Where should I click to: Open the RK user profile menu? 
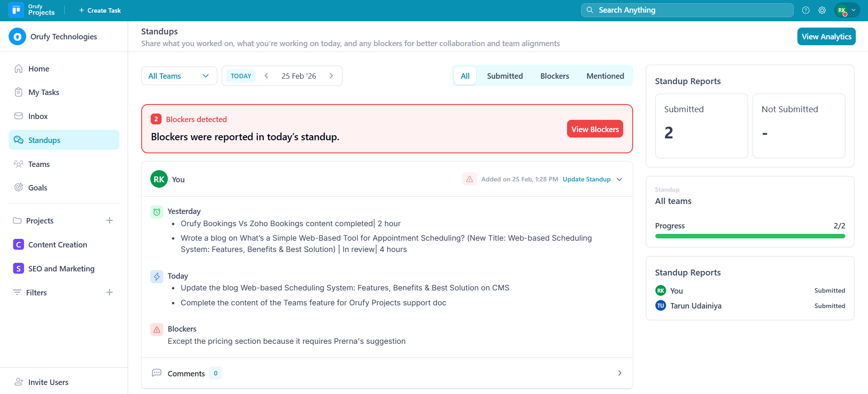(x=846, y=10)
